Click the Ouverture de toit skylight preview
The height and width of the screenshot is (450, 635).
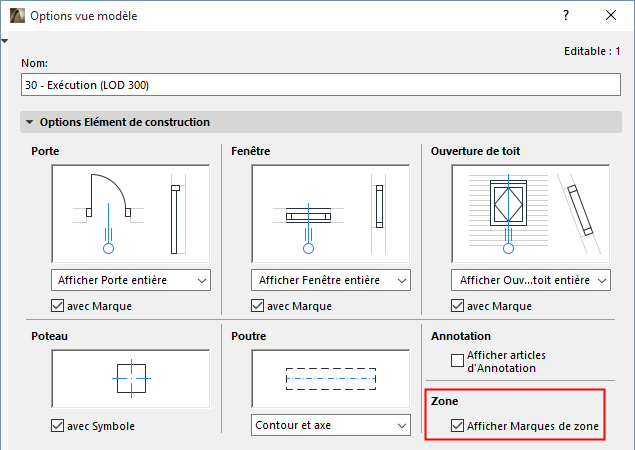click(x=531, y=212)
